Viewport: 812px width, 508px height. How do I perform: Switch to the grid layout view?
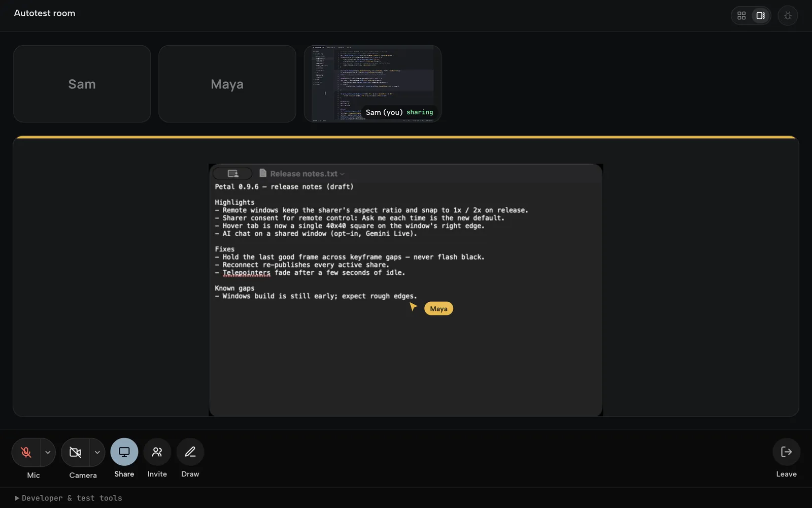click(x=741, y=16)
